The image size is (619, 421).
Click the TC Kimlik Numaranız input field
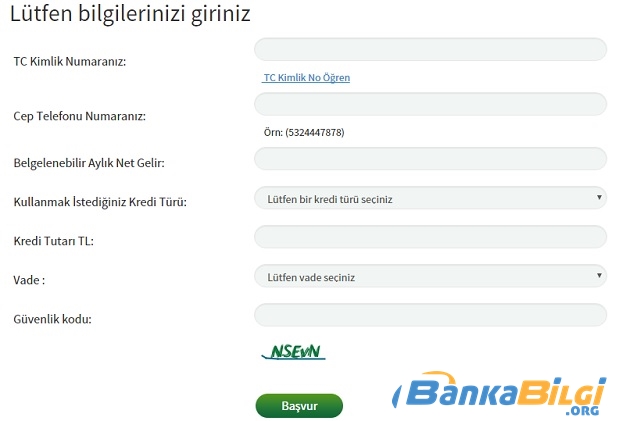pyautogui.click(x=430, y=49)
